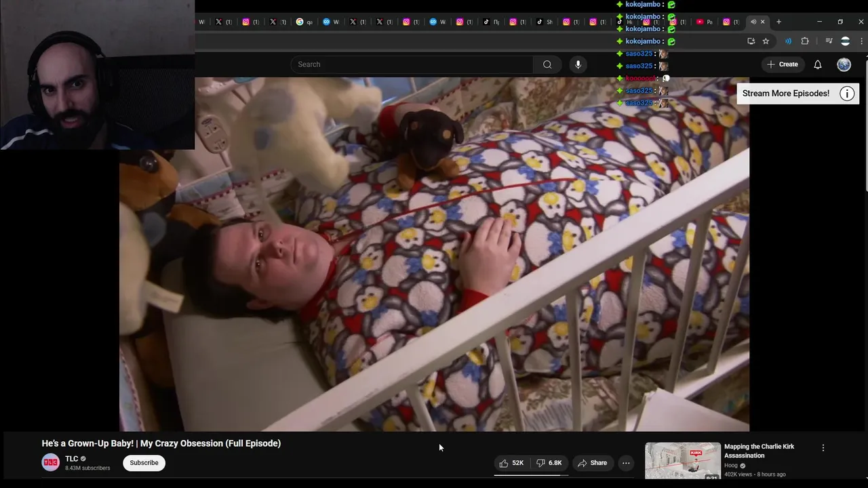The height and width of the screenshot is (488, 868).
Task: Open options for Mapping the Charlie Kirk video
Action: 823,448
